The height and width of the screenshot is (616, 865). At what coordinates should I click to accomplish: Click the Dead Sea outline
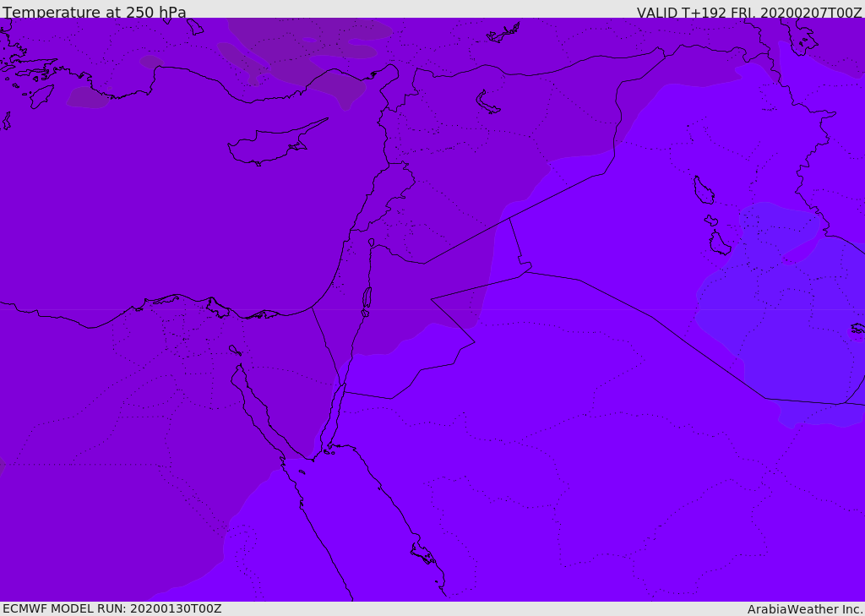click(367, 298)
